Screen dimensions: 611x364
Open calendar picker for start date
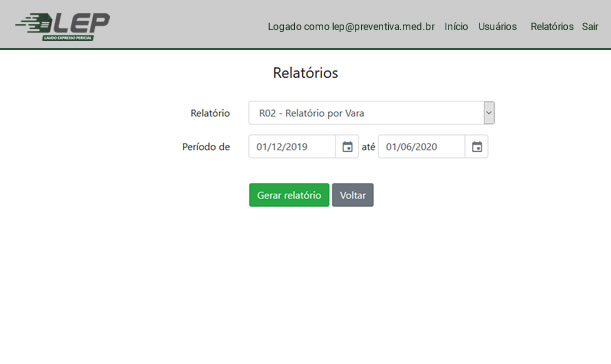347,147
